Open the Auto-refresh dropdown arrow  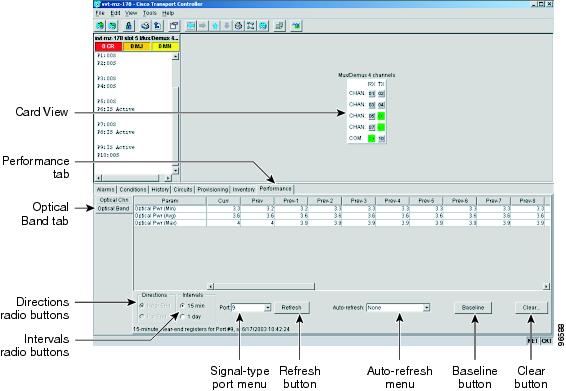(x=427, y=308)
